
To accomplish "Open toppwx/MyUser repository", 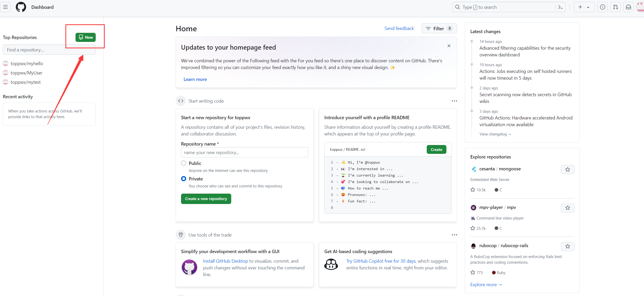I will pos(26,73).
